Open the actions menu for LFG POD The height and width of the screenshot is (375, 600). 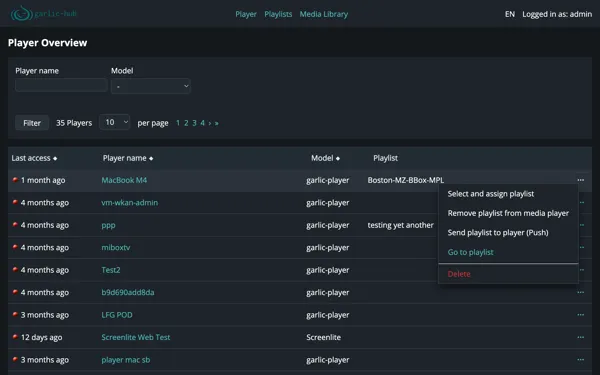tap(580, 315)
